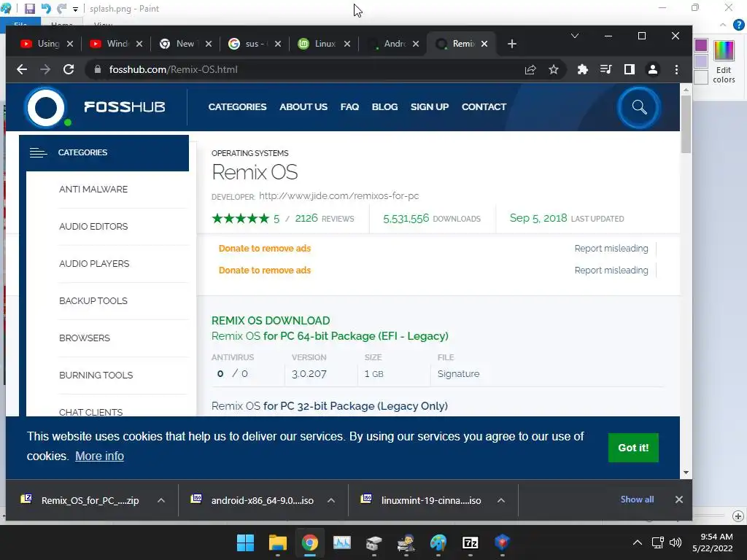
Task: Click Chrome icon in taskbar
Action: point(309,542)
